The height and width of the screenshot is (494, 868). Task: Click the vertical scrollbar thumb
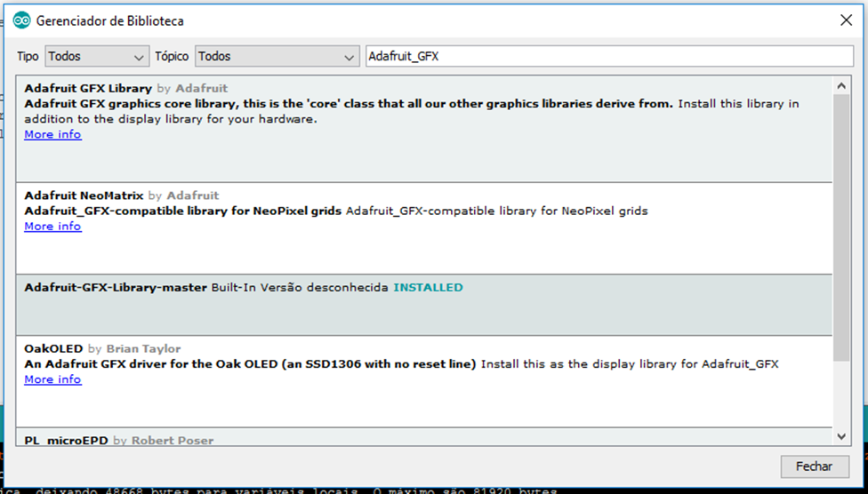841,228
